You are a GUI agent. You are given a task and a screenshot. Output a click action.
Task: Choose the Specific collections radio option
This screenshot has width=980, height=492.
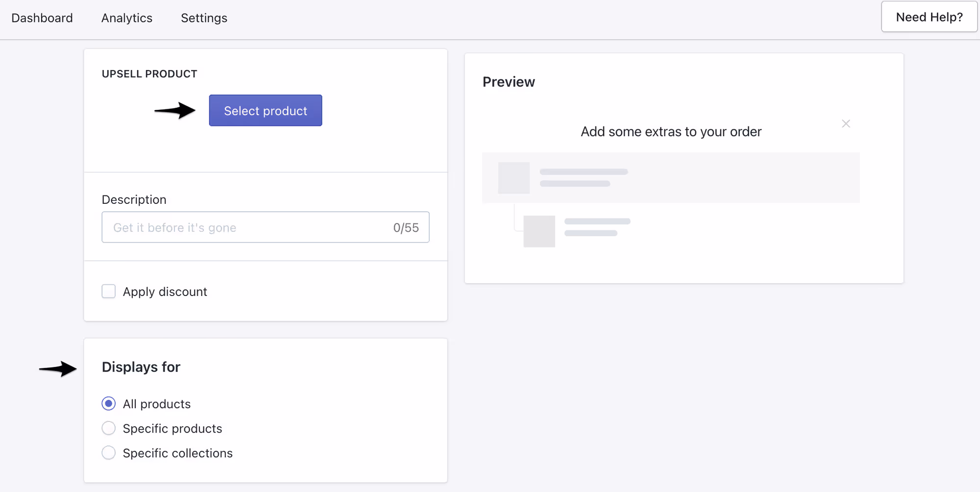pyautogui.click(x=109, y=452)
